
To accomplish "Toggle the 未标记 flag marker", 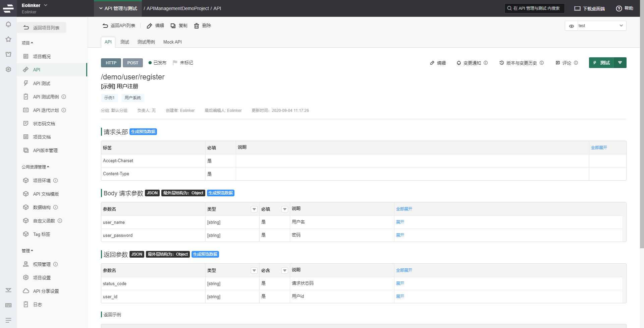I will pyautogui.click(x=183, y=63).
